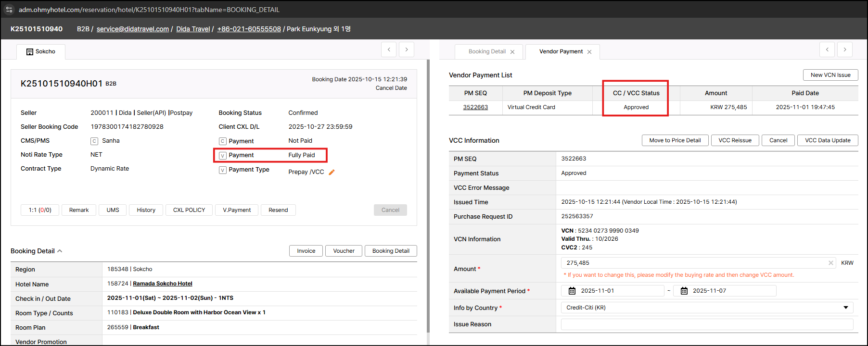Click the right arrow in the Vendor Payment panel
The image size is (868, 346).
click(x=844, y=49)
